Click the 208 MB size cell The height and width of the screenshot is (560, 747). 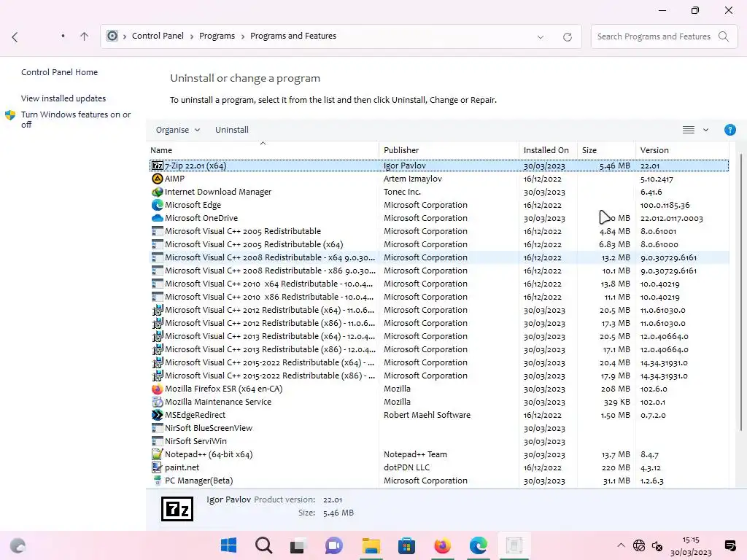click(x=615, y=389)
